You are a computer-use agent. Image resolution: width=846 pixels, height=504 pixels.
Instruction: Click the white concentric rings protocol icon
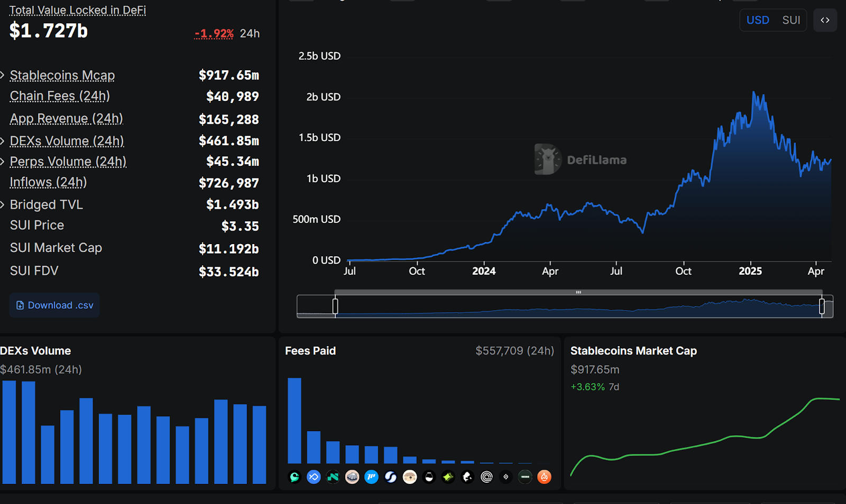pyautogui.click(x=486, y=477)
